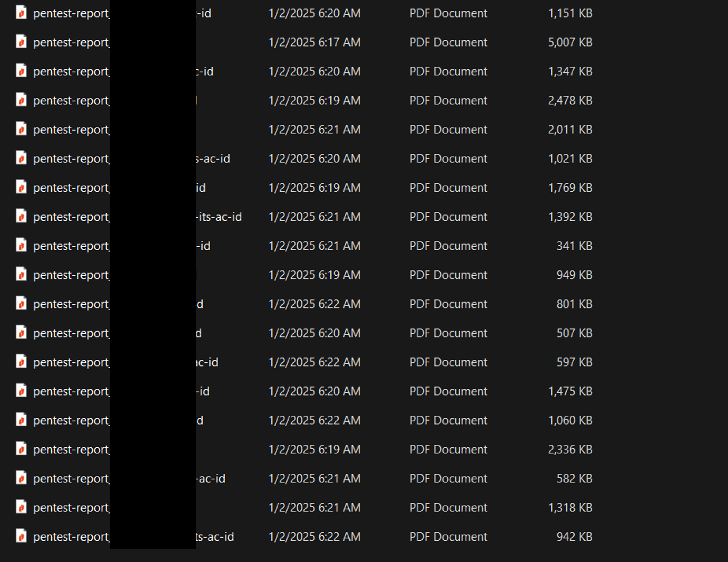728x562 pixels.
Task: Click the 801 KB size value
Action: pyautogui.click(x=574, y=304)
